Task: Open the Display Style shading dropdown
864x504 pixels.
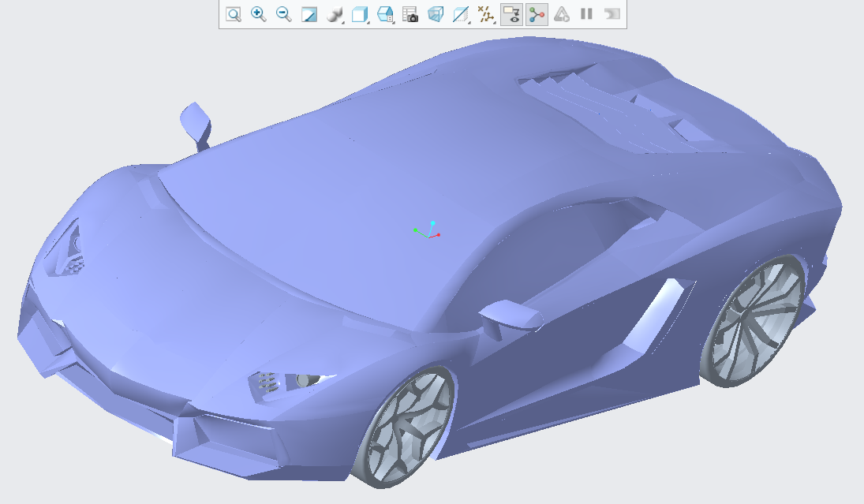Action: [x=335, y=14]
